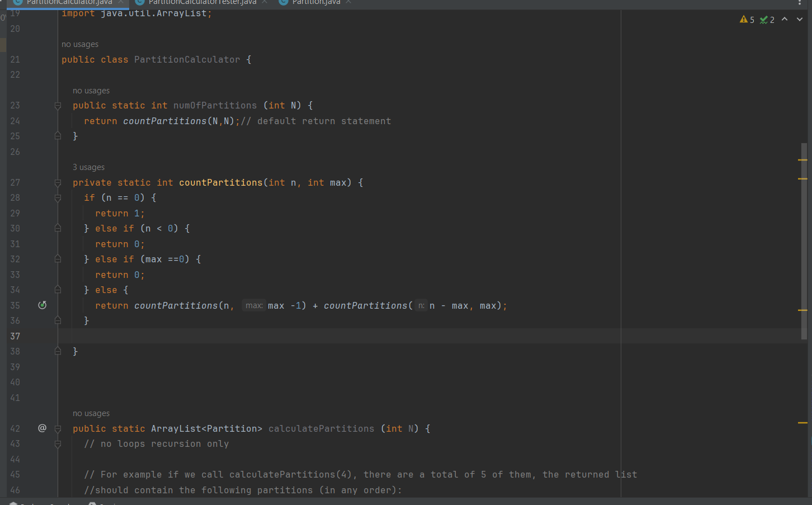Click the Partition.java tab's class icon
The height and width of the screenshot is (505, 812).
point(282,2)
